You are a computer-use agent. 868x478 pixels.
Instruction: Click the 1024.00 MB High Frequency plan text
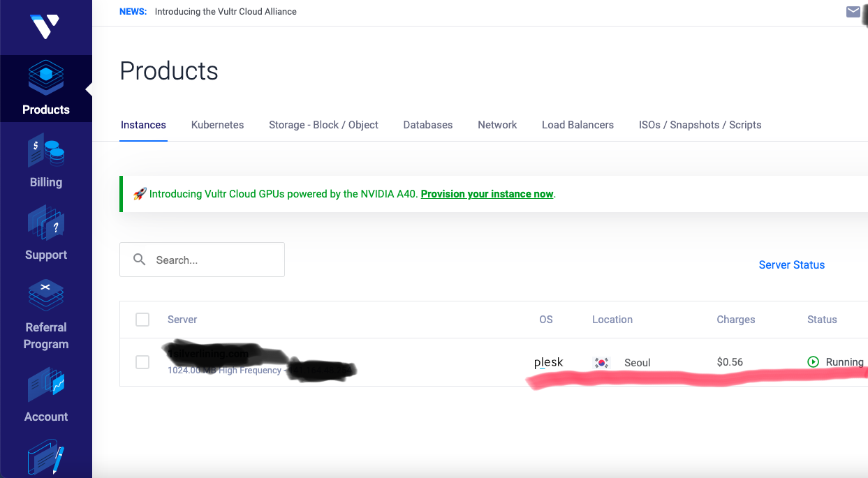(x=224, y=371)
